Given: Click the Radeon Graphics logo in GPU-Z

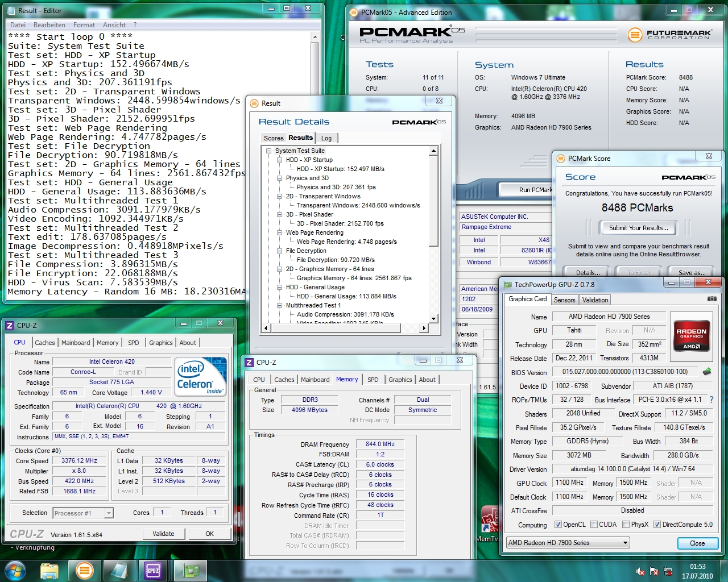Looking at the screenshot, I should [691, 338].
